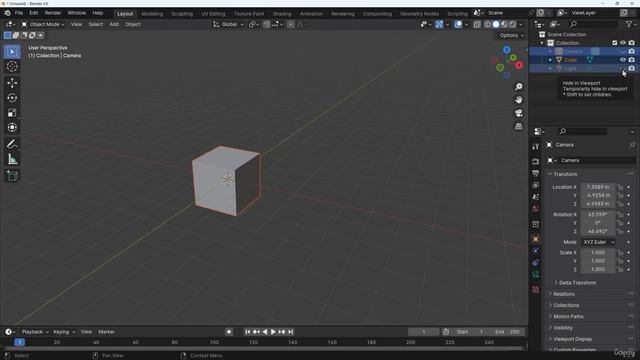The height and width of the screenshot is (360, 640).
Task: Jump to the timeline start frame
Action: pos(247,332)
